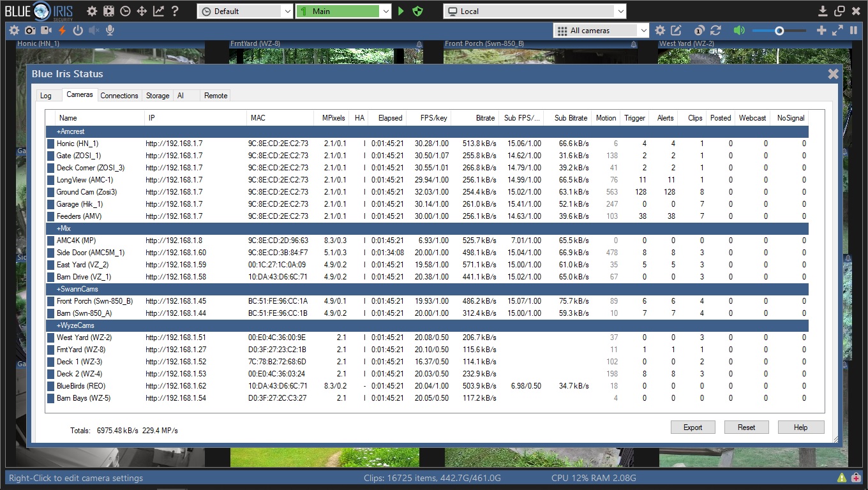868x490 pixels.
Task: Click the PTZ move arrows icon
Action: pyautogui.click(x=142, y=11)
